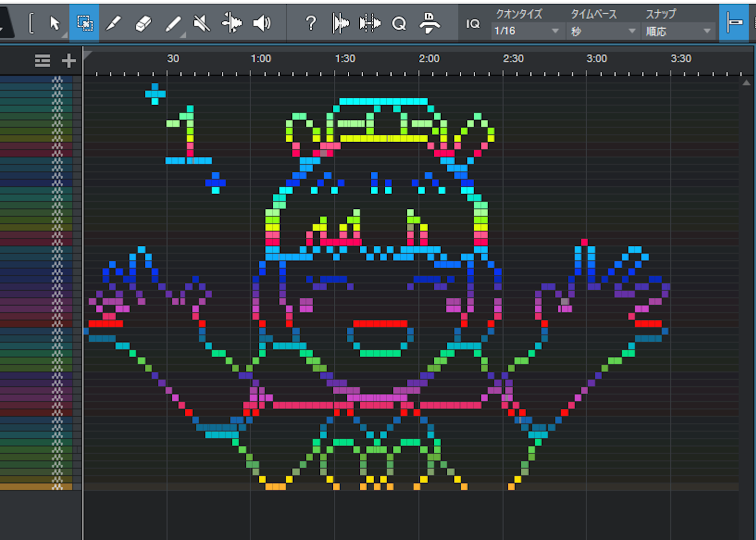Screen dimensions: 756x540
Task: Choose the Eraser tool
Action: point(143,23)
